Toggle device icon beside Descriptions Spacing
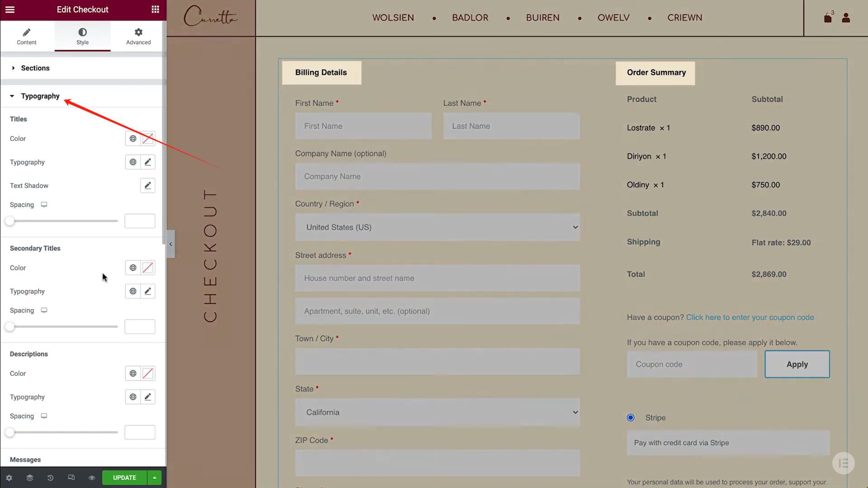868x488 pixels. (44, 416)
